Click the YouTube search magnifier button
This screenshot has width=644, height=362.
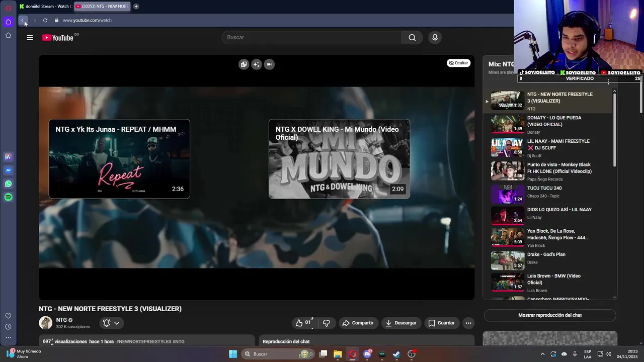412,38
